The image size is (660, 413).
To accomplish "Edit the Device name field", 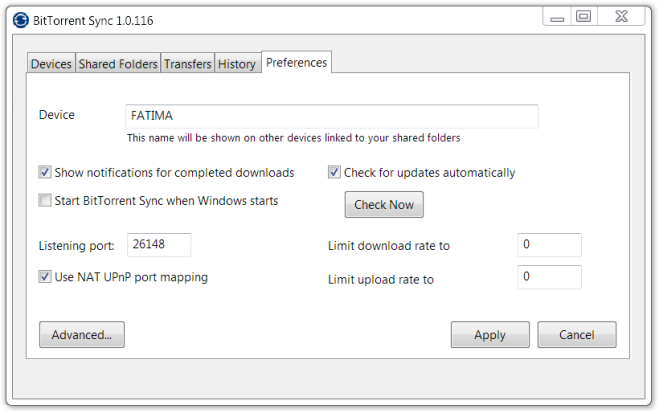I will 332,116.
